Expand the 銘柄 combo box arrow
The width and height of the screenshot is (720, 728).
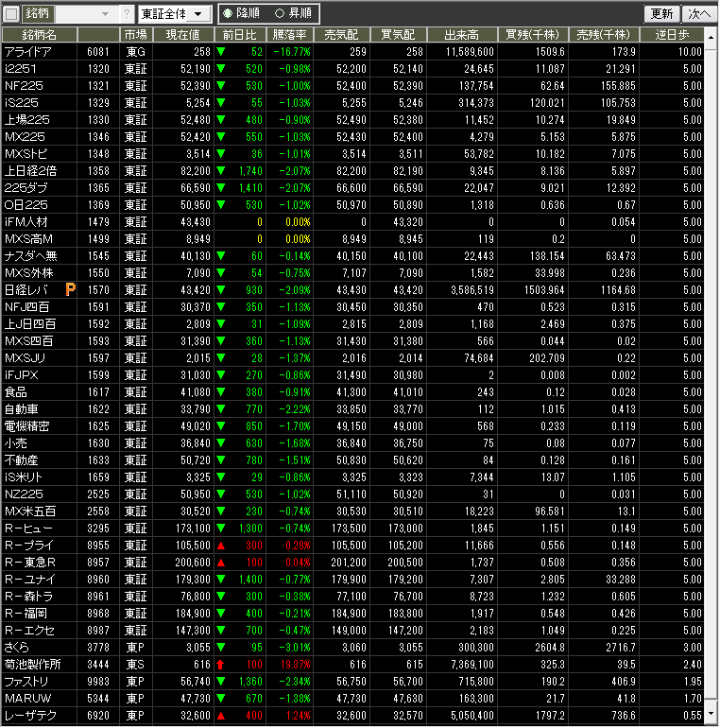[x=104, y=14]
